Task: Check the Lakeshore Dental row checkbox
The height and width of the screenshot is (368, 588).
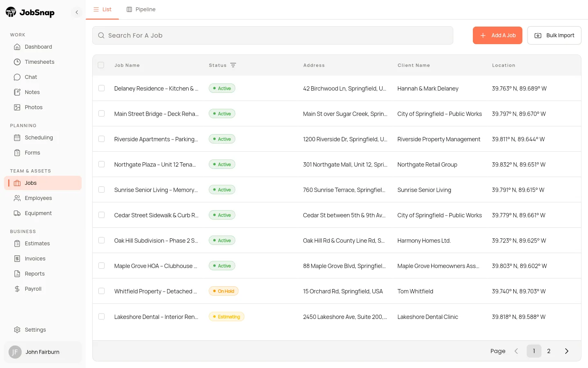Action: [x=102, y=316]
